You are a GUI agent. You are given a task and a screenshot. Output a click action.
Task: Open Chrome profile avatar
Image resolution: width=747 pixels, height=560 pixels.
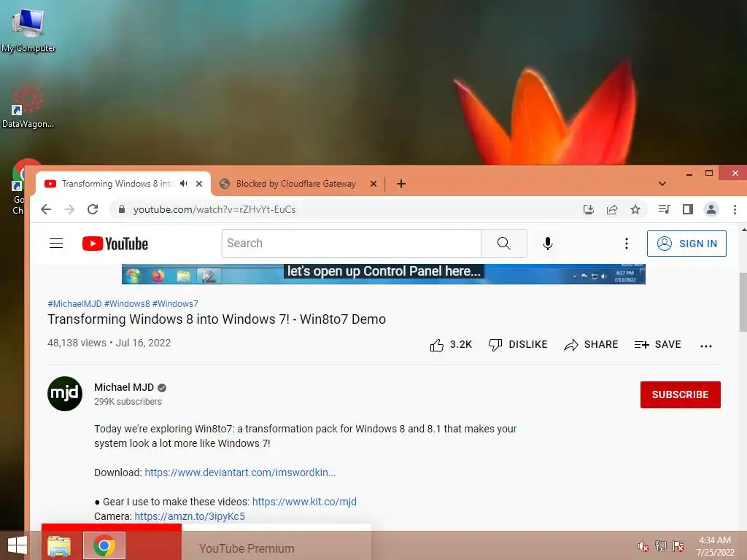[x=711, y=209]
